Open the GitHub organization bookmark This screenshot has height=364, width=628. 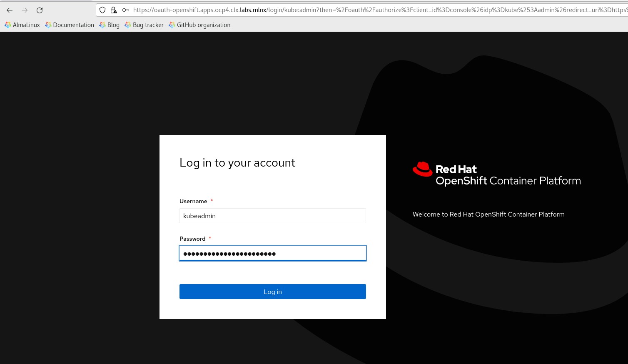coord(199,25)
